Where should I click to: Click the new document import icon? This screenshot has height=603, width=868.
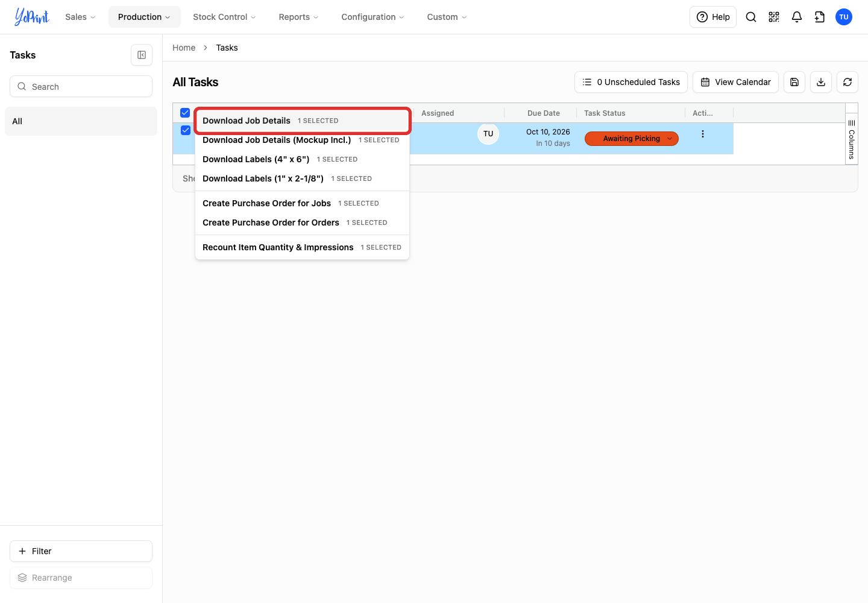[x=820, y=17]
